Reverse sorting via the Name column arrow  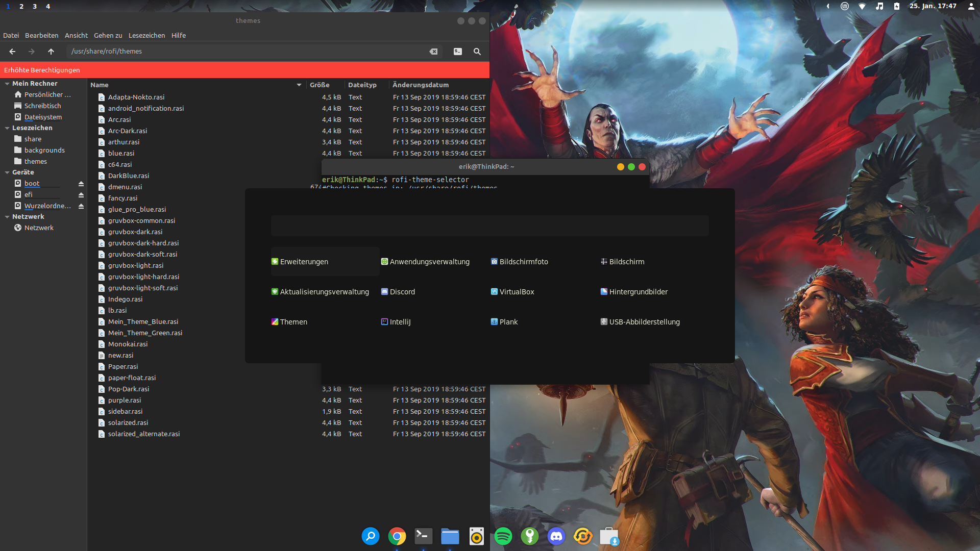299,85
